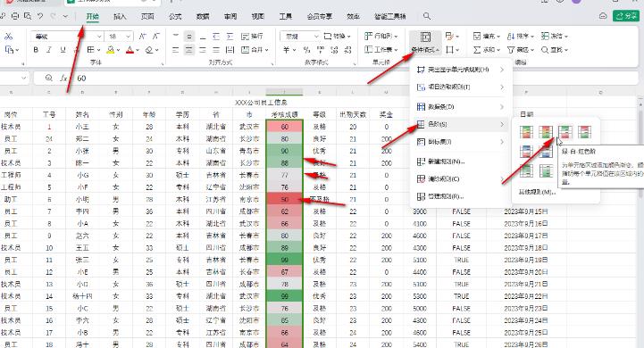
Task: Increase font size with the larger-A icon
Action: [x=143, y=37]
